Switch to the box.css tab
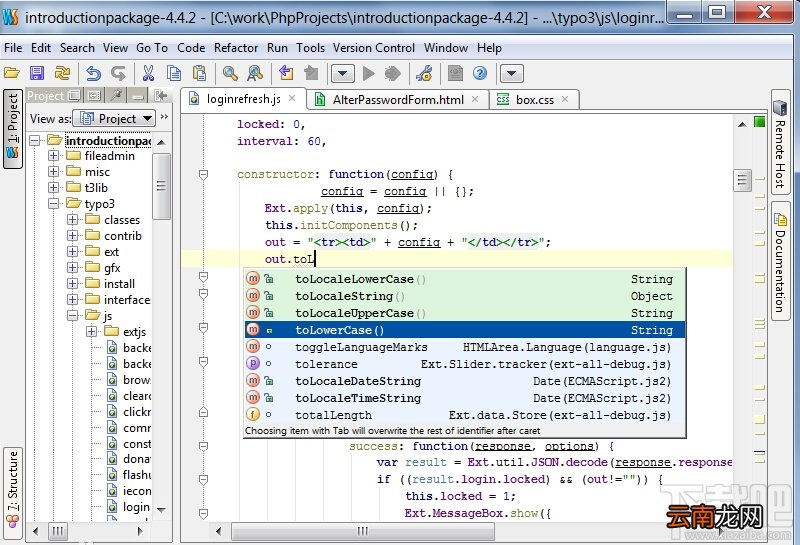800x545 pixels. pos(534,100)
